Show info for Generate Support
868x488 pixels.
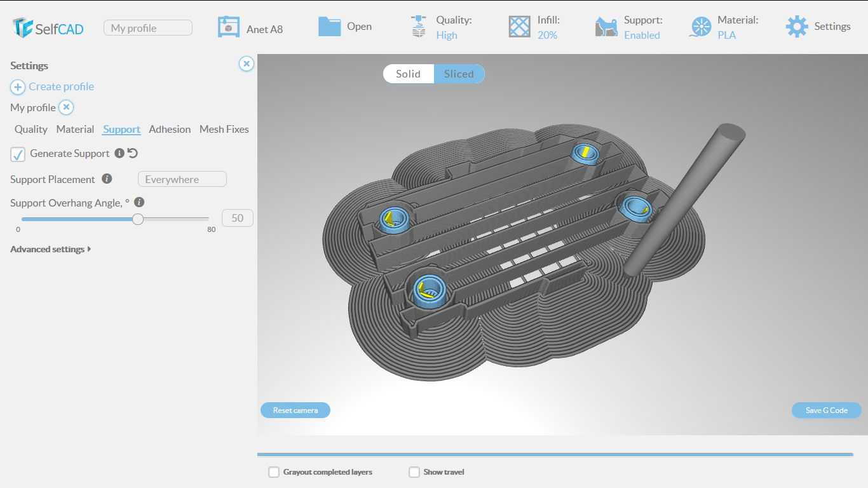point(119,153)
